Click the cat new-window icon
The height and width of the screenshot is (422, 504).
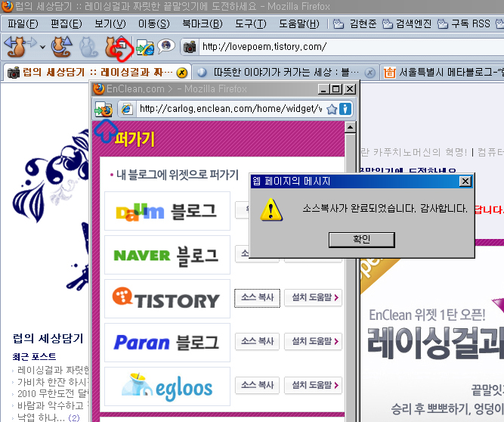(x=119, y=48)
